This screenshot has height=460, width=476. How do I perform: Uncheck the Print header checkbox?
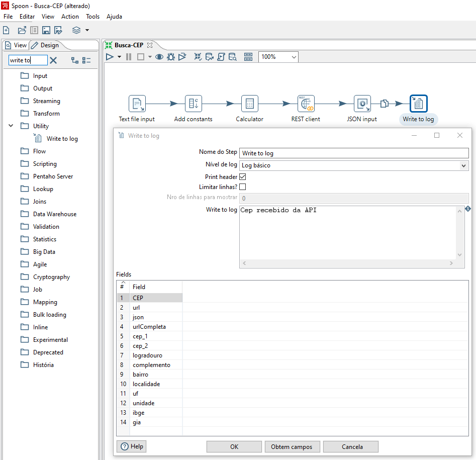(x=243, y=176)
